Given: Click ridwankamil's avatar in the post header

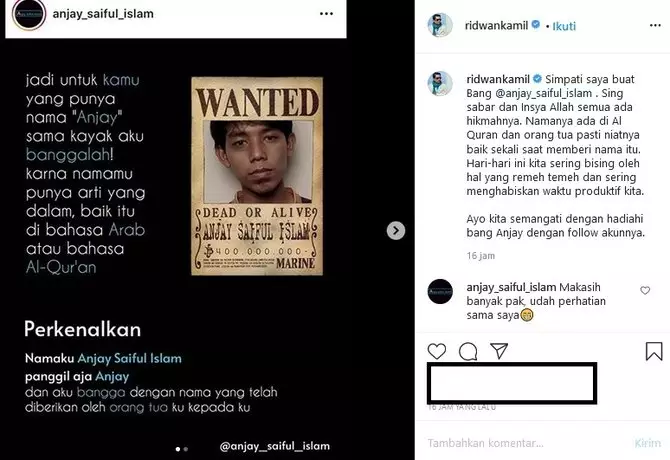Looking at the screenshot, I should click(x=440, y=25).
